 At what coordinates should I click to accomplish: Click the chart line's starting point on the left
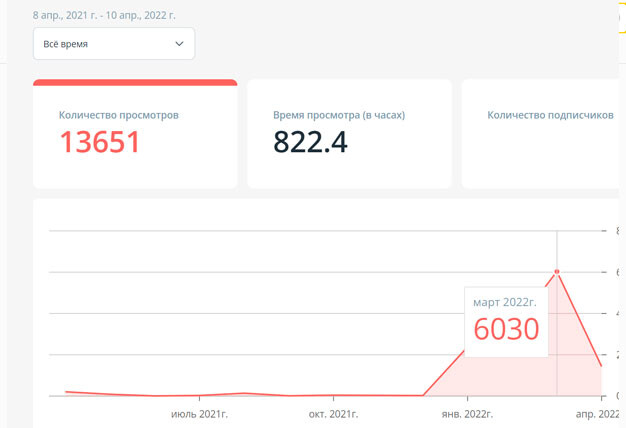pyautogui.click(x=66, y=392)
